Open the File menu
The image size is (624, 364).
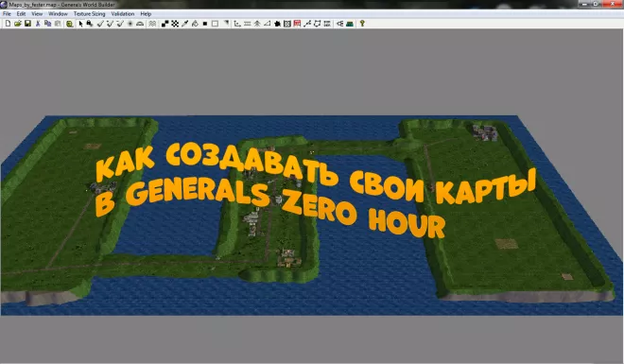[x=7, y=13]
